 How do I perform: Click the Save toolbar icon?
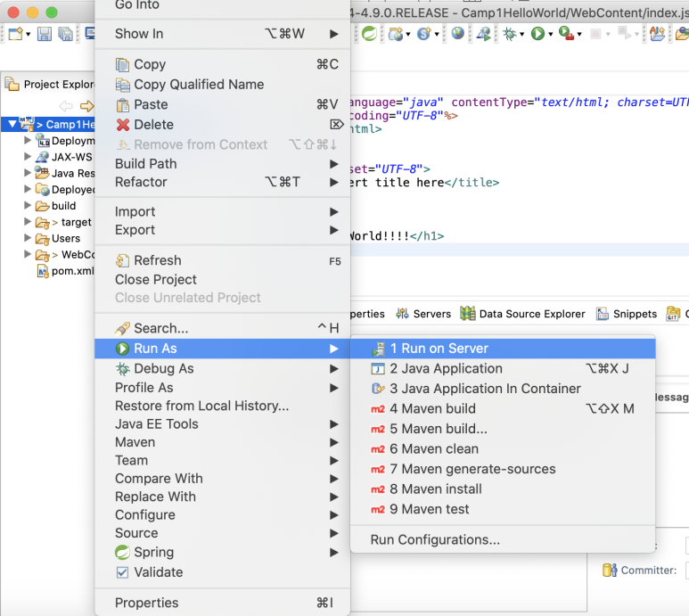pos(44,34)
